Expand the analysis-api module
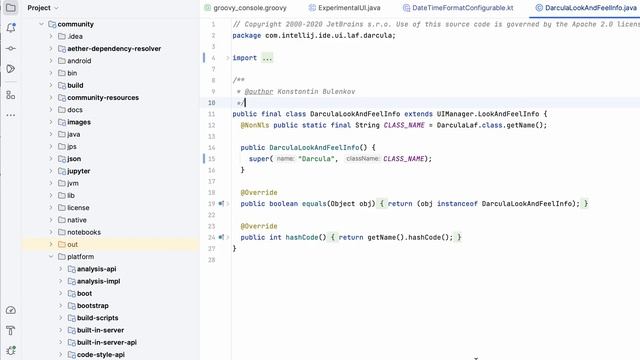Viewport: 640px width, 360px height. (x=60, y=269)
